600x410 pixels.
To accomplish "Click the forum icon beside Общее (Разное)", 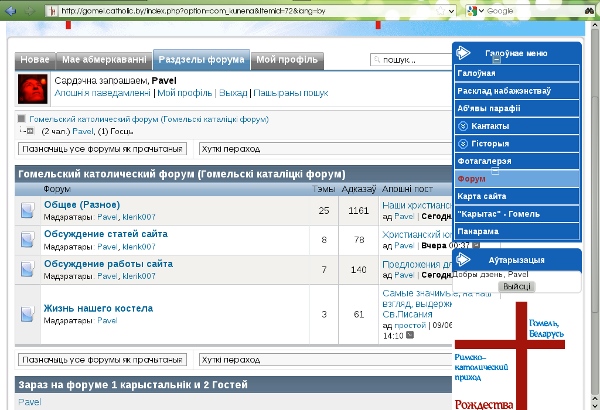I will [x=28, y=211].
